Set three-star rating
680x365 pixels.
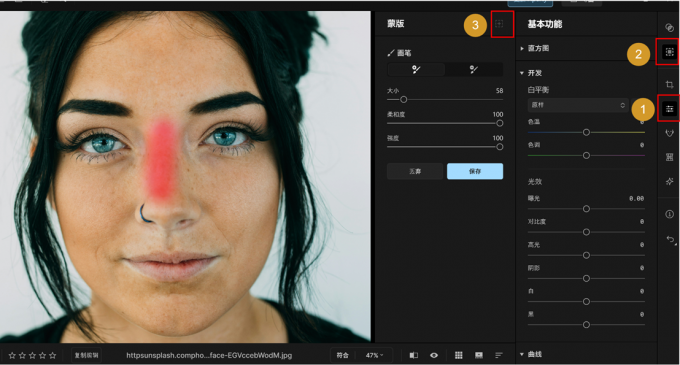(x=33, y=355)
